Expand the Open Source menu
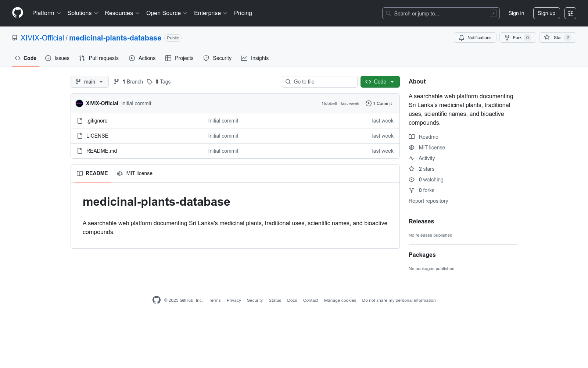Viewport: 588px width, 368px height. (167, 13)
